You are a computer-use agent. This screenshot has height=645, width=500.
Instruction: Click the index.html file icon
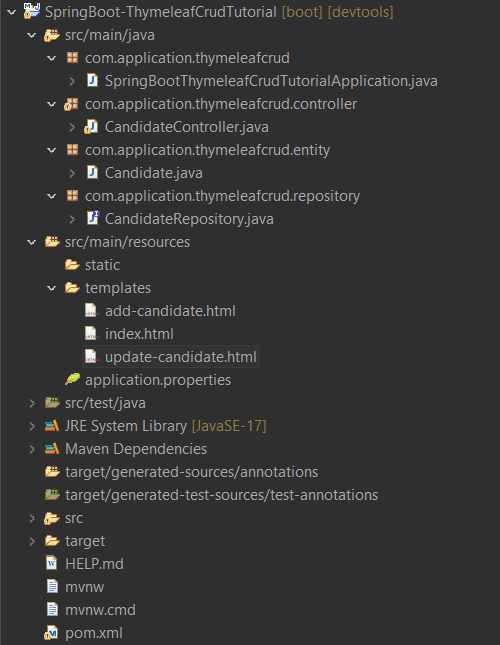92,334
